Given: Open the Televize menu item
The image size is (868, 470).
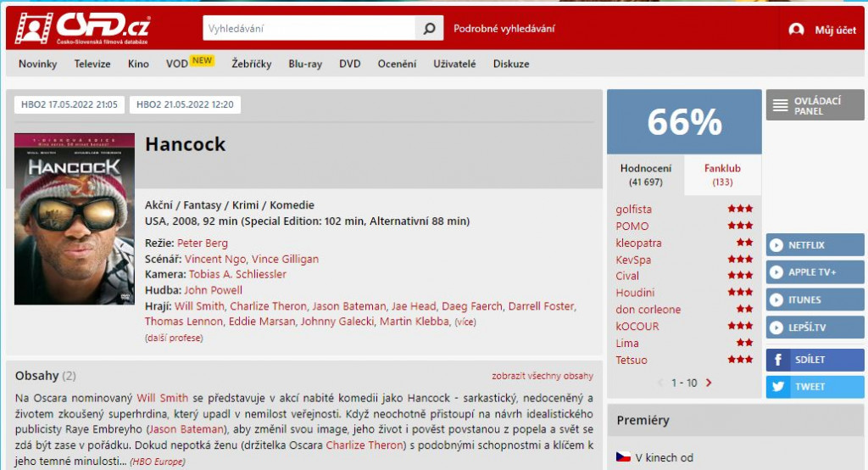Looking at the screenshot, I should coord(92,64).
